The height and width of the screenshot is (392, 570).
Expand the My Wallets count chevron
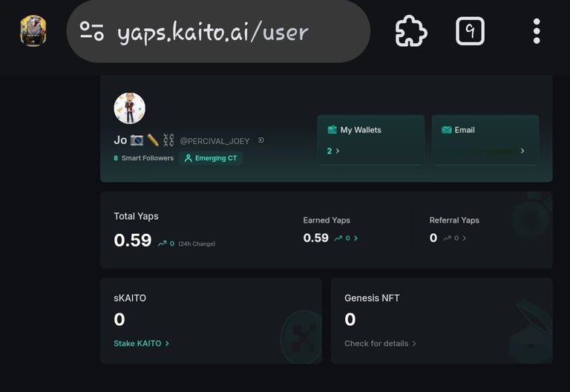click(x=338, y=151)
